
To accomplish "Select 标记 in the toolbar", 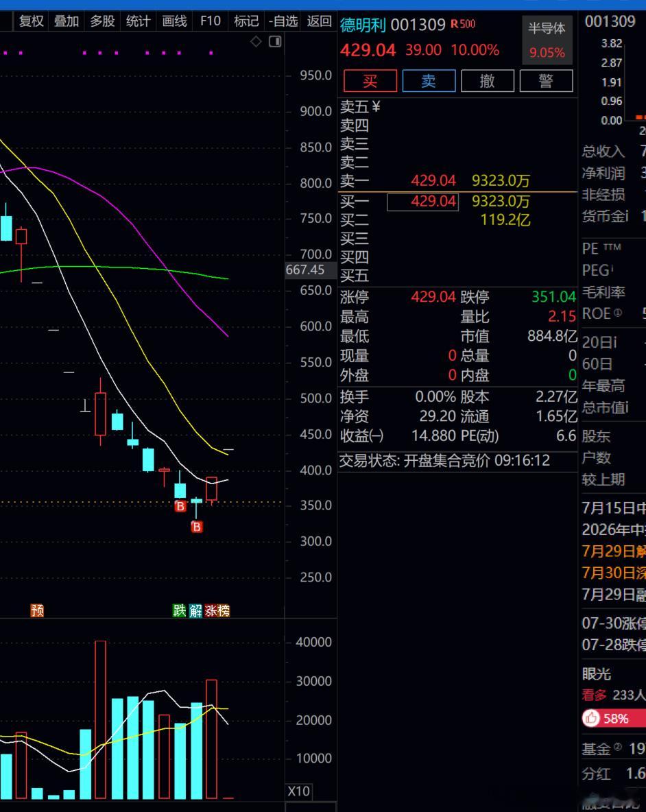I will 246,21.
